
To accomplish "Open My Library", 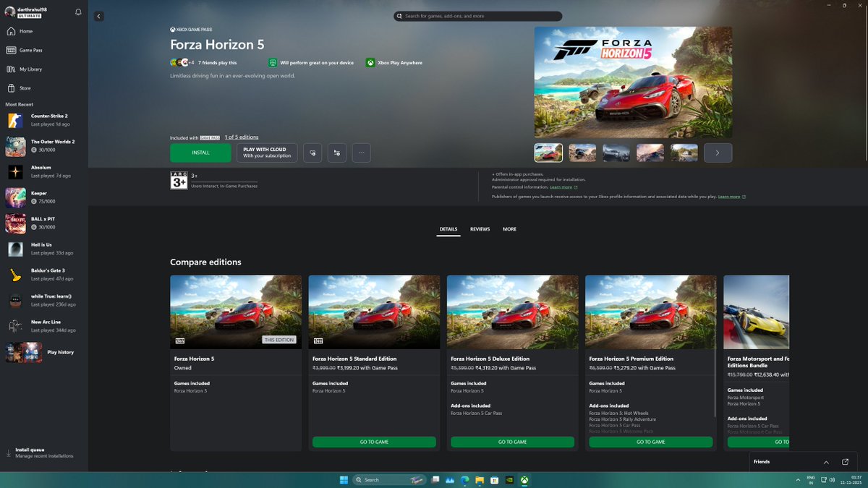I will 44,69.
